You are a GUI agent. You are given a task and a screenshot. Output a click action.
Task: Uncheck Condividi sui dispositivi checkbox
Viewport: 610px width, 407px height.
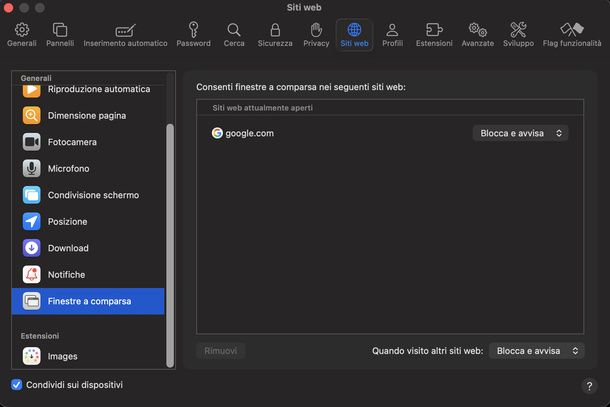coord(17,384)
